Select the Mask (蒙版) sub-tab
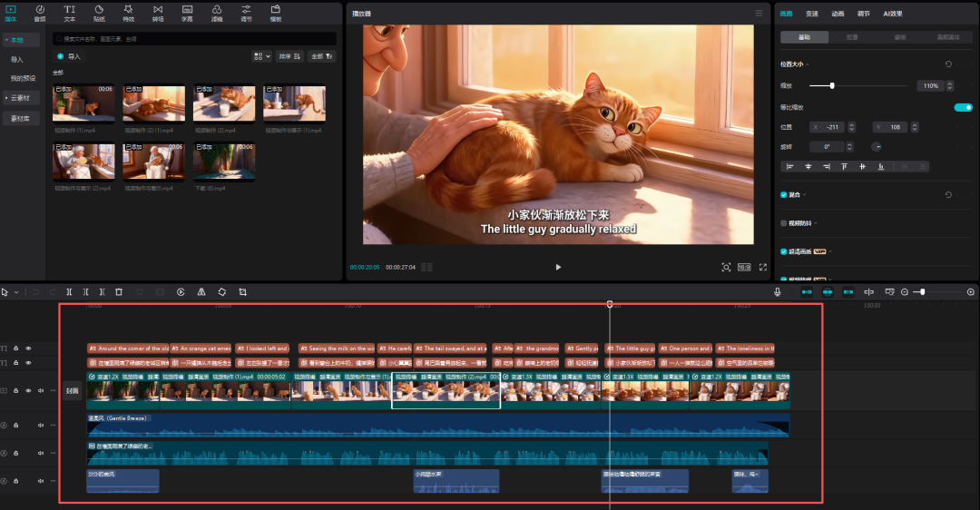The width and height of the screenshot is (980, 510). click(x=900, y=37)
